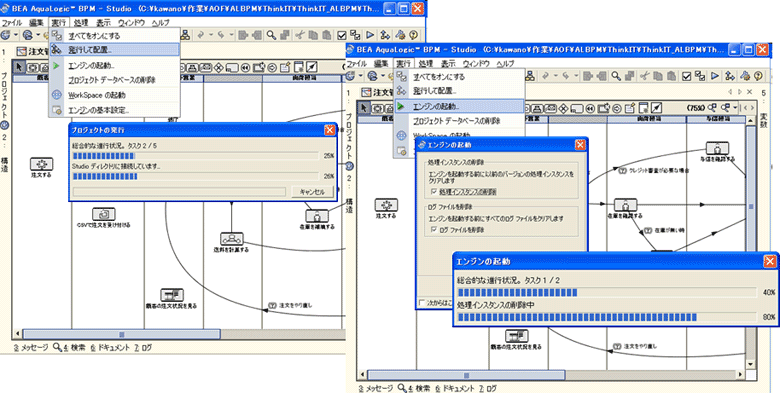Open ウィンドウ menu in right window

click(x=477, y=64)
